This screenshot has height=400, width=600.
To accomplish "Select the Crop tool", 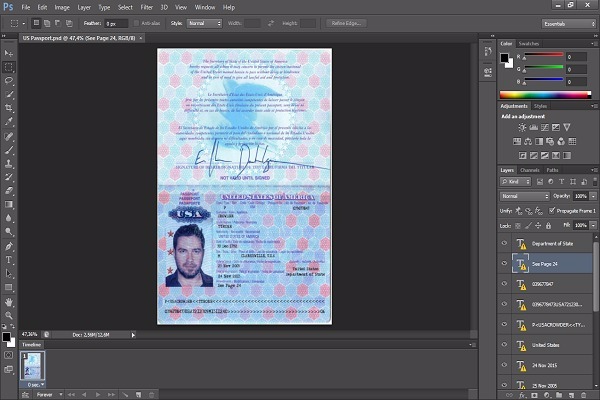I will (9, 107).
